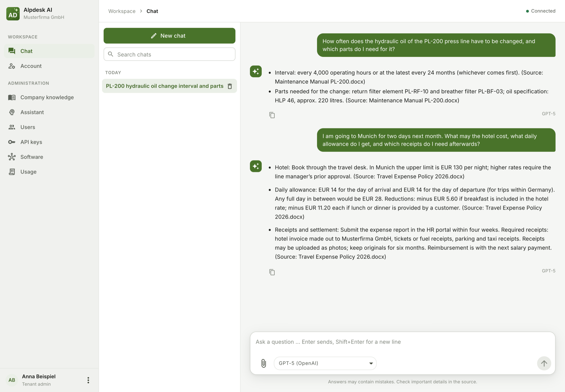Go to Workspace breadcrumb
Image resolution: width=565 pixels, height=392 pixels.
pyautogui.click(x=122, y=11)
